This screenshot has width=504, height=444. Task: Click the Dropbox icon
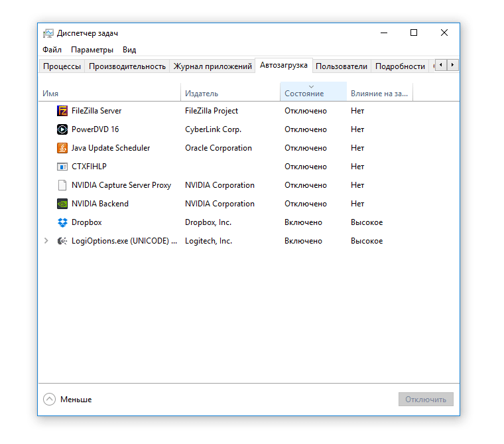pos(62,222)
